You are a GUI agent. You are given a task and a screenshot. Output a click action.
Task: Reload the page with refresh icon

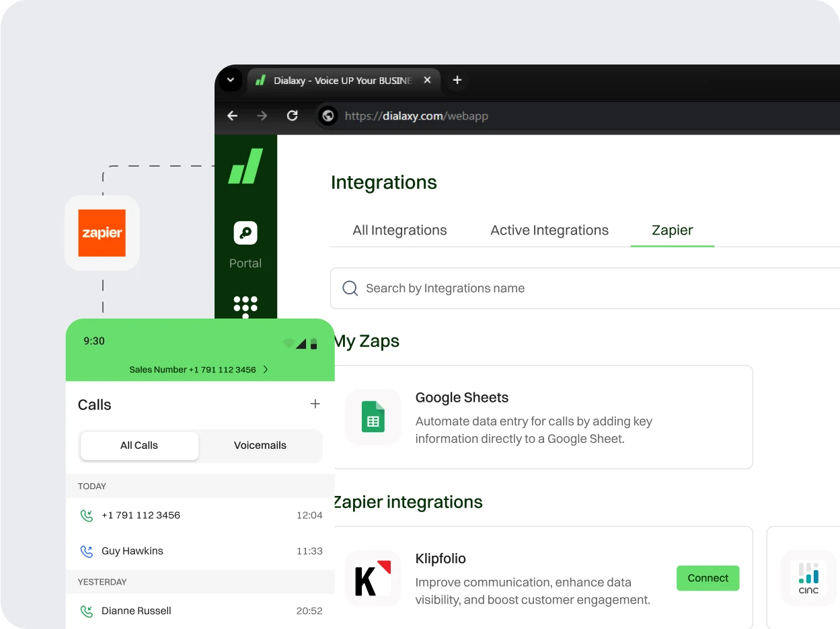[292, 116]
